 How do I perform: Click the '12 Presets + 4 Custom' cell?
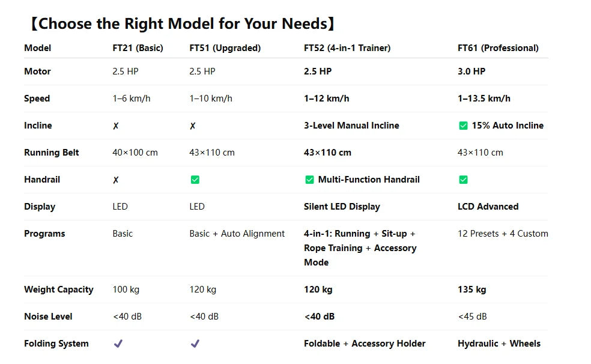click(x=503, y=234)
